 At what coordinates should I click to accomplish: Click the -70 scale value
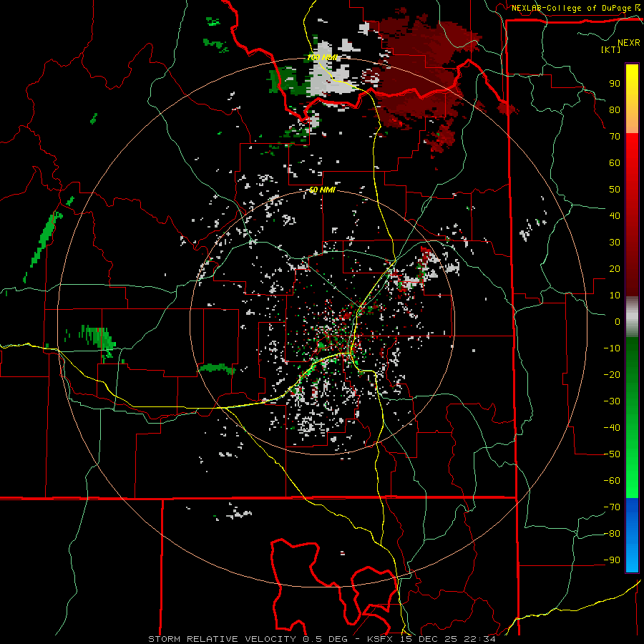coord(612,507)
